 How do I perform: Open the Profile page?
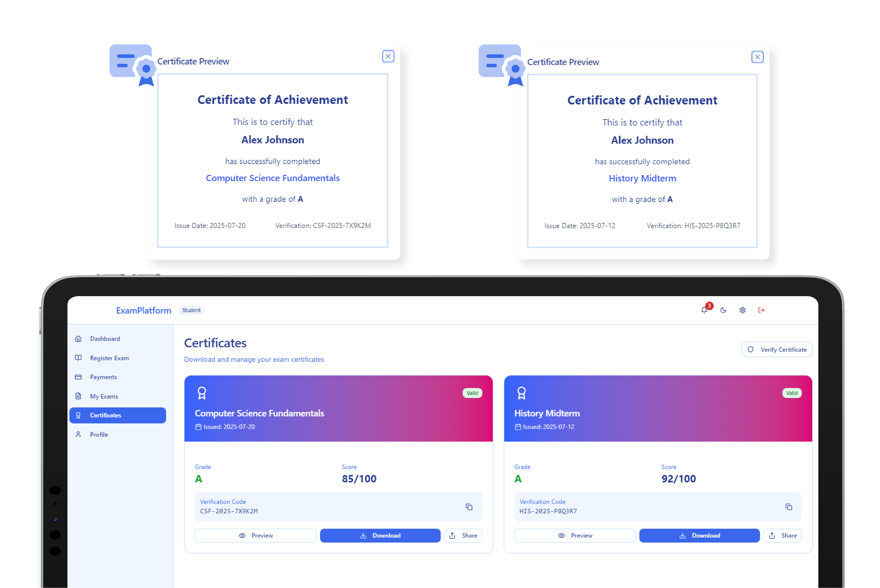click(x=118, y=434)
